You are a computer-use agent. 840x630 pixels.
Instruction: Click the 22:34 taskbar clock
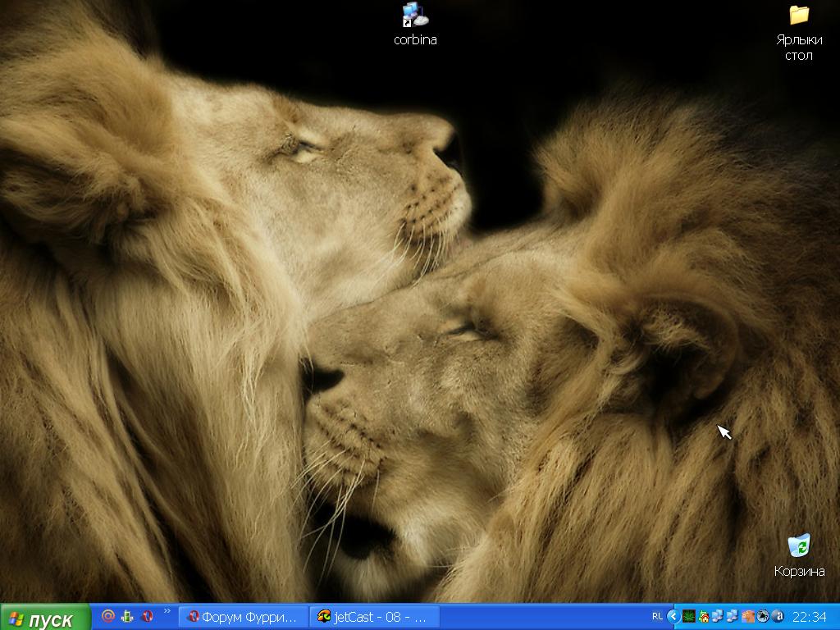coord(810,617)
